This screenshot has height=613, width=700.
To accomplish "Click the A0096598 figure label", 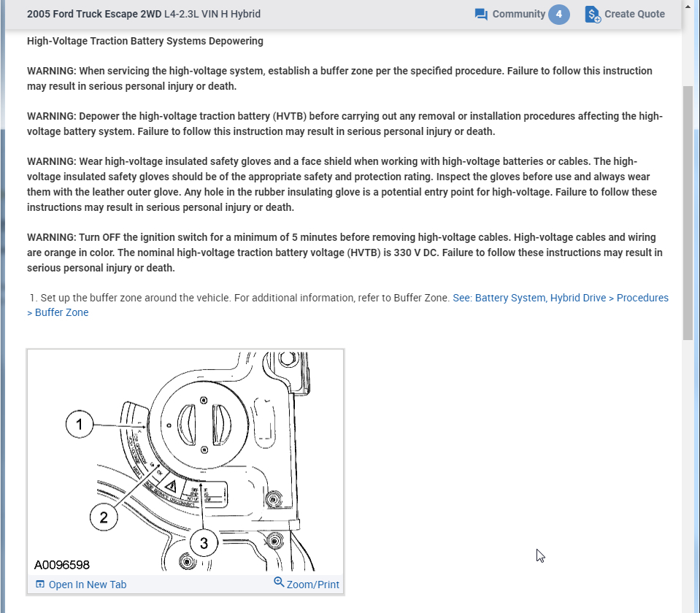I will [x=62, y=566].
